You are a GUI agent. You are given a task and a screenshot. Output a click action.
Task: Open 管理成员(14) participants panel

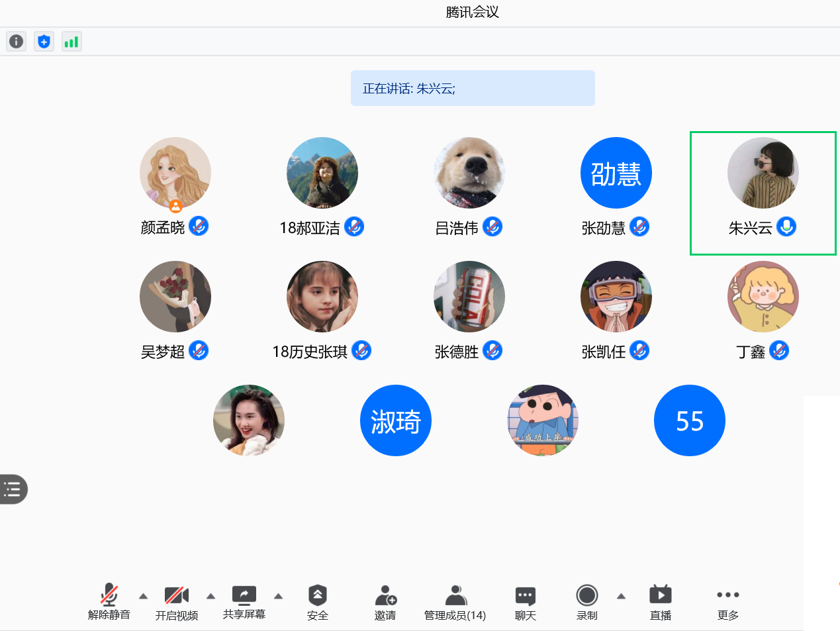[x=455, y=602]
